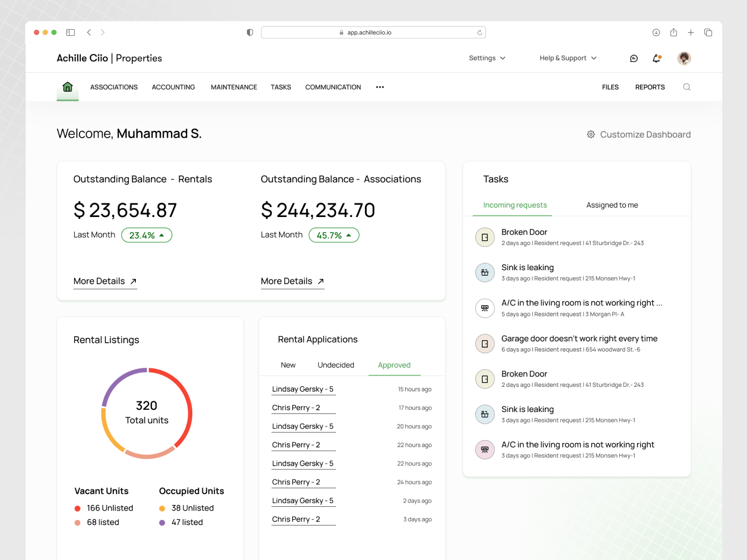Open search with the magnifier icon
This screenshot has height=560, width=747.
click(687, 87)
